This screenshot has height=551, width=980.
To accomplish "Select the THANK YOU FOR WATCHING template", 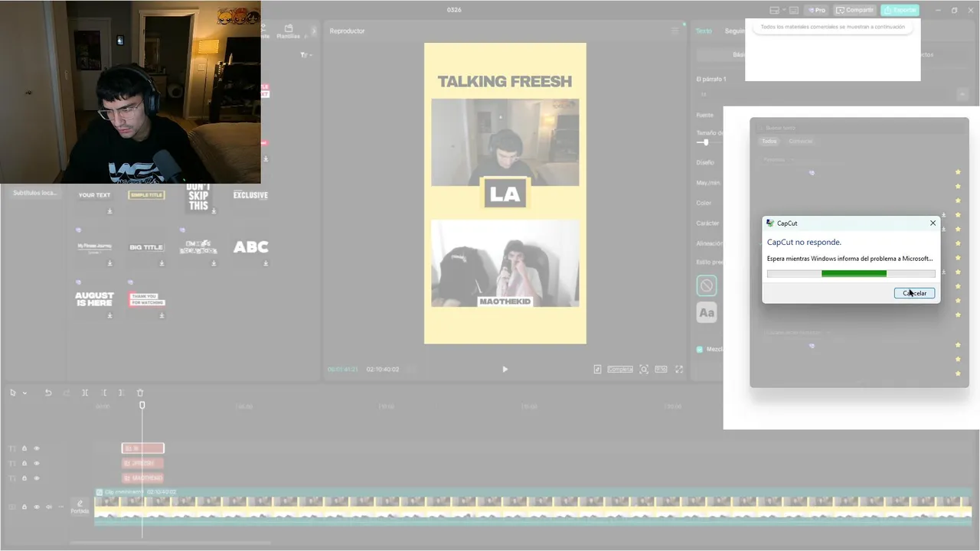I will tap(146, 299).
